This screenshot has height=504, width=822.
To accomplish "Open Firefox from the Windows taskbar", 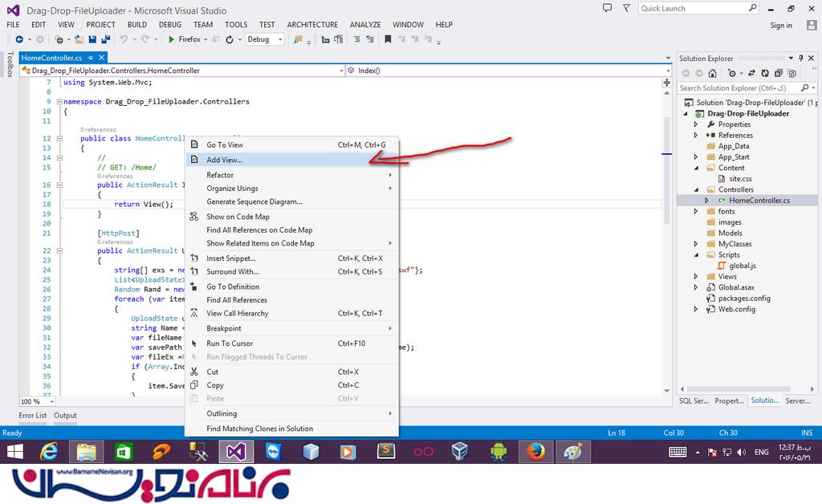I will 535,452.
